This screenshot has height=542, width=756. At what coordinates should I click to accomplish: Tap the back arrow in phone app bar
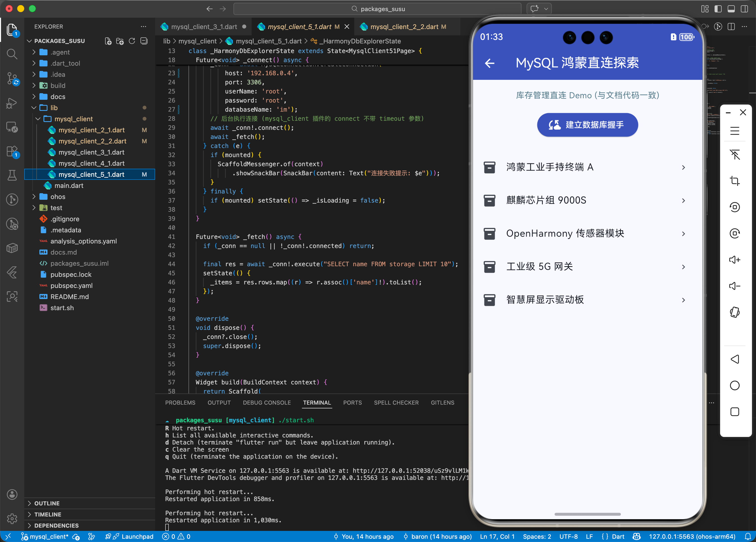click(490, 63)
